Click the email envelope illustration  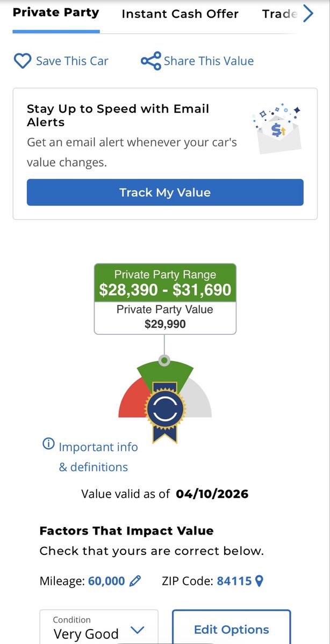[x=277, y=129]
